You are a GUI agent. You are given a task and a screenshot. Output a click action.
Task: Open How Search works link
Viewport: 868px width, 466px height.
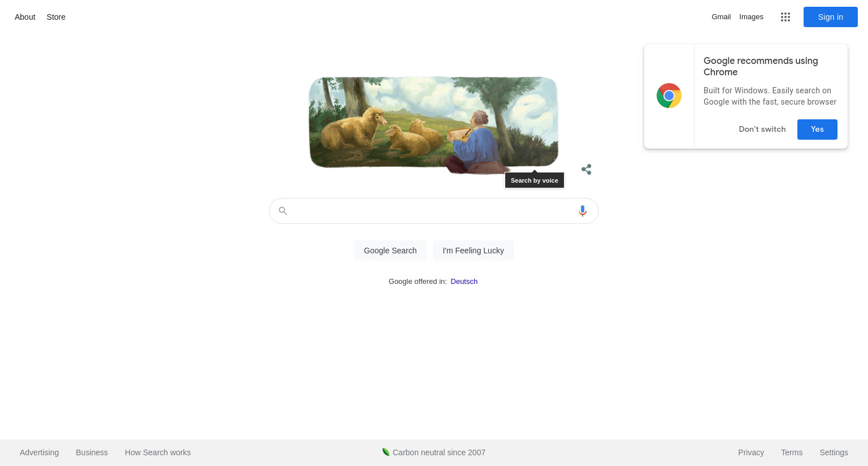pyautogui.click(x=158, y=452)
